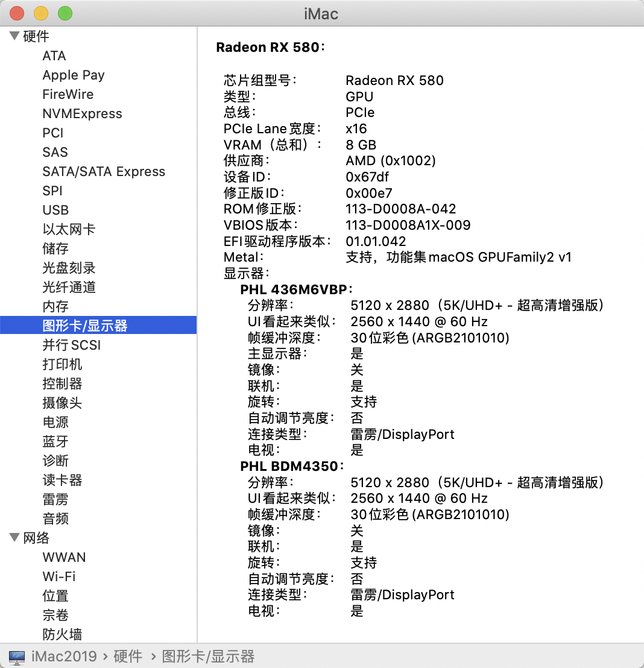Image resolution: width=644 pixels, height=668 pixels.
Task: Collapse the 硬件 section triangle
Action: coord(14,36)
